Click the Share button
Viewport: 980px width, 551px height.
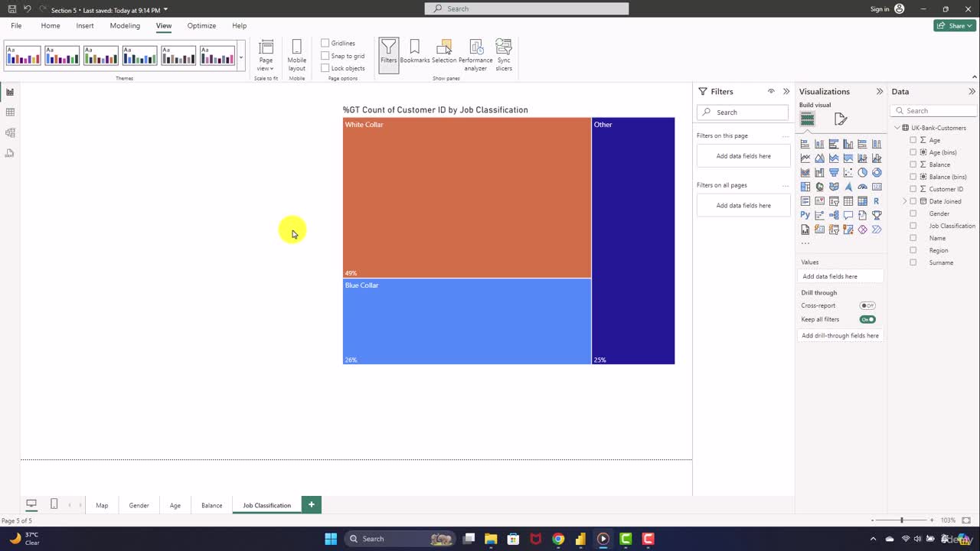click(954, 25)
